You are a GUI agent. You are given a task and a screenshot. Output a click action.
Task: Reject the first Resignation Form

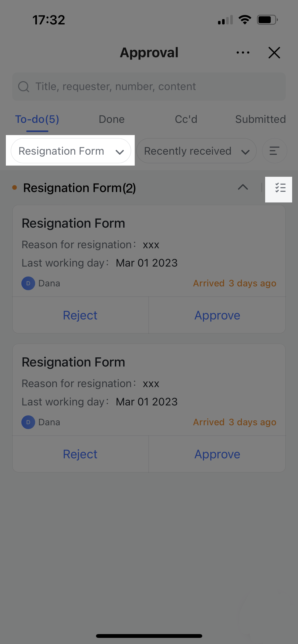click(x=80, y=315)
